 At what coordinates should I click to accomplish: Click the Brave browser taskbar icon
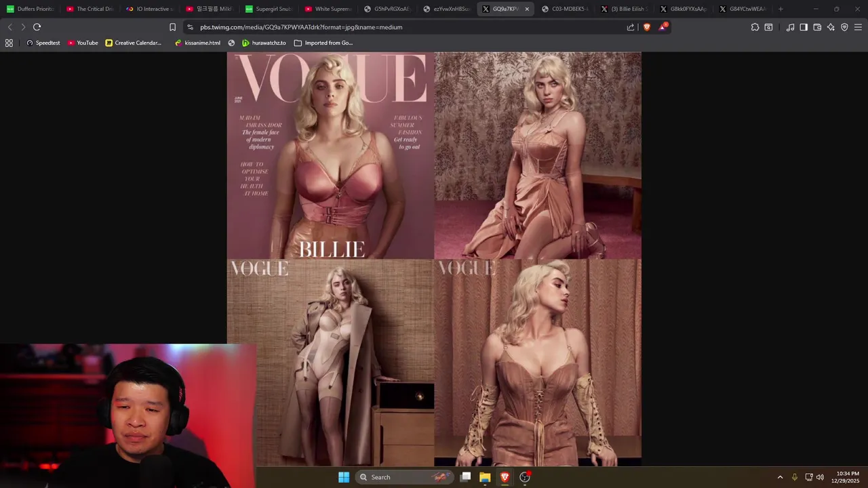click(505, 477)
